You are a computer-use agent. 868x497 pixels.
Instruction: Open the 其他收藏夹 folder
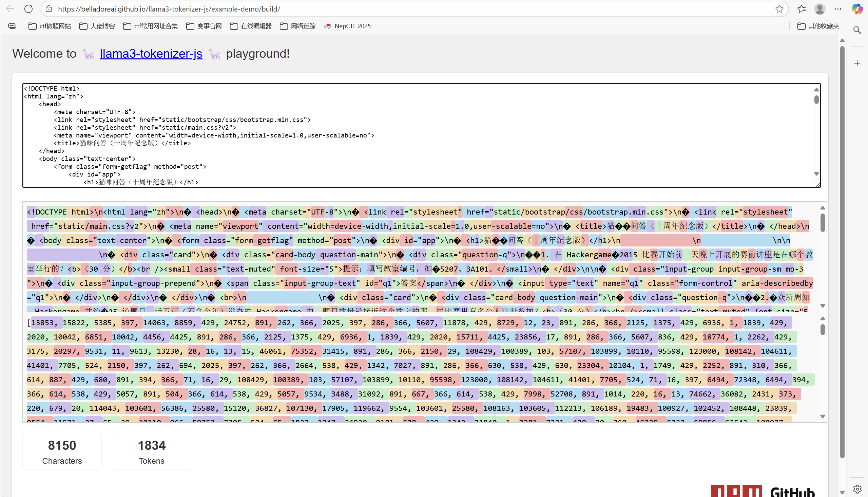click(818, 26)
